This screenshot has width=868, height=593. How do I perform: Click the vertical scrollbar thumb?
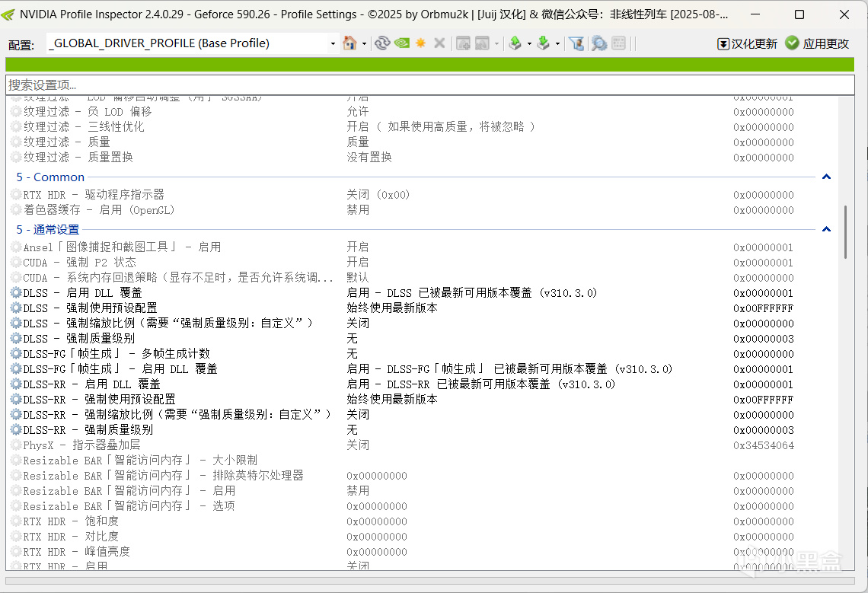tap(845, 232)
